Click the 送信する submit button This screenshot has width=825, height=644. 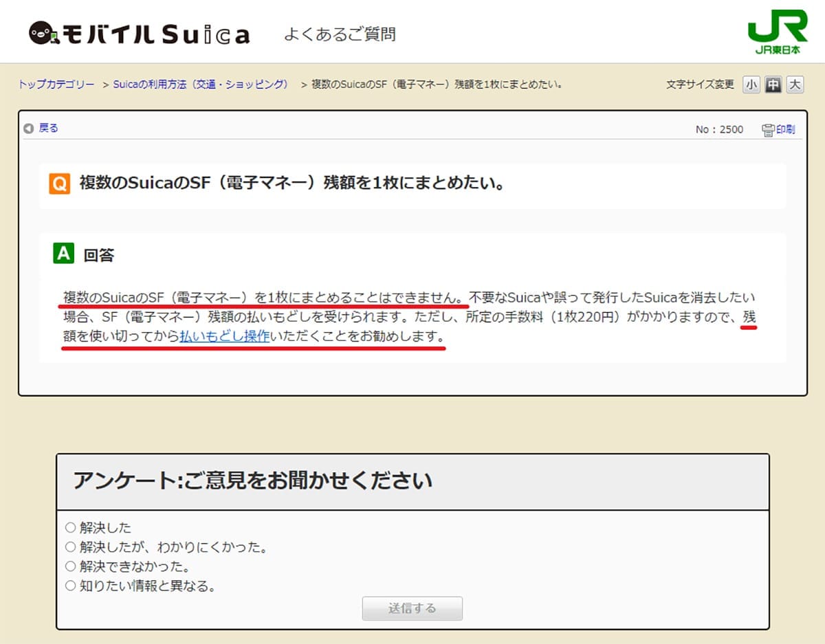412,608
